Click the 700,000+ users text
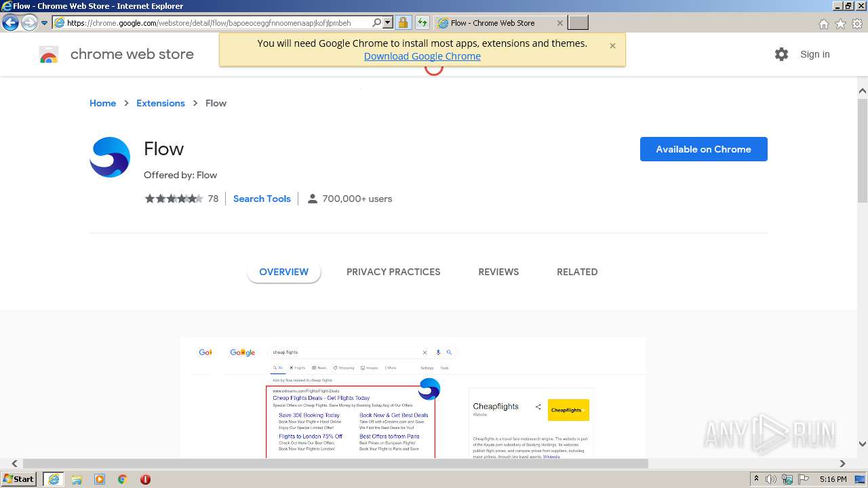This screenshot has width=868, height=488. (357, 199)
